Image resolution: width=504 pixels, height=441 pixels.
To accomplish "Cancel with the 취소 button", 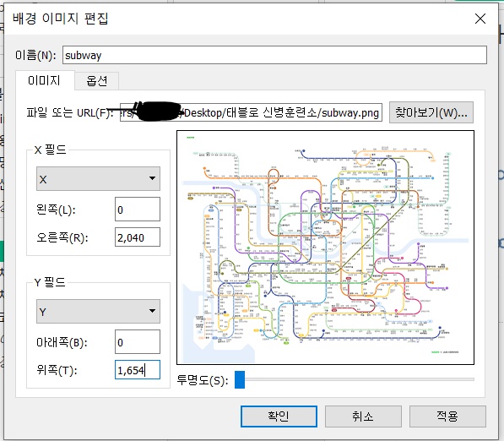I will 363,416.
